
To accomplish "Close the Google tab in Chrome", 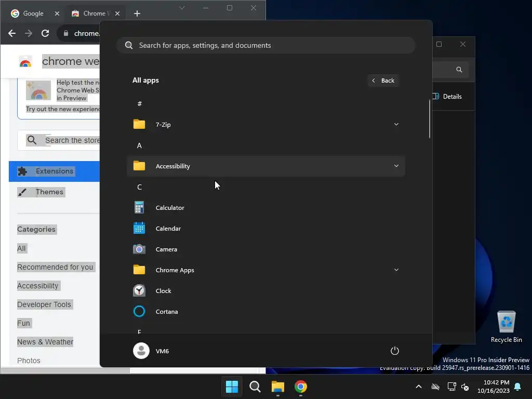I will point(57,14).
